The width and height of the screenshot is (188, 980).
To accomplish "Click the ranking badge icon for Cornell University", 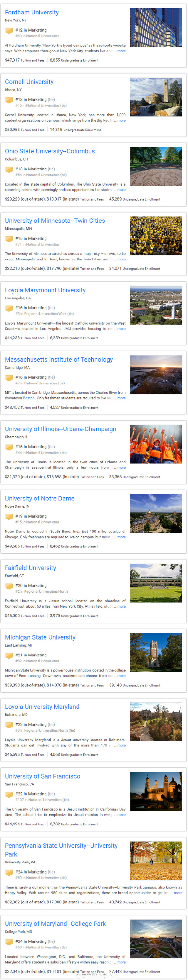I will [x=9, y=100].
